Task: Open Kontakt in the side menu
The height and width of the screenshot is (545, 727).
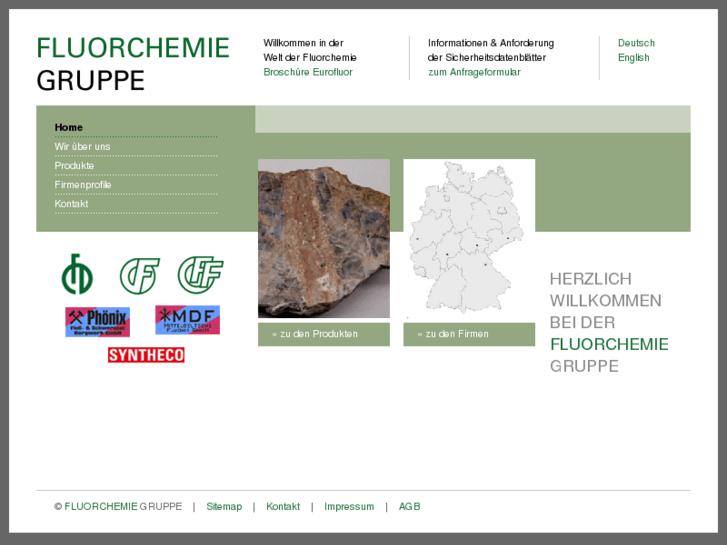Action: click(x=71, y=204)
